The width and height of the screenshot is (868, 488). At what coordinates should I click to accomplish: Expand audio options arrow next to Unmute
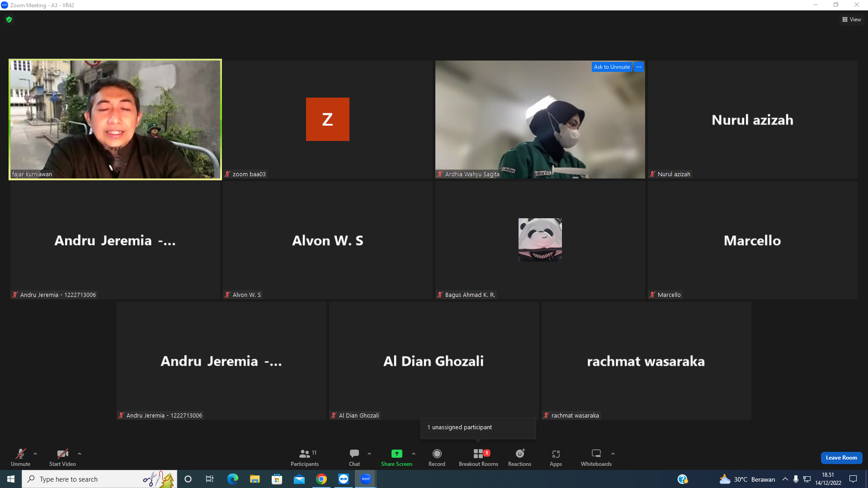pos(35,454)
